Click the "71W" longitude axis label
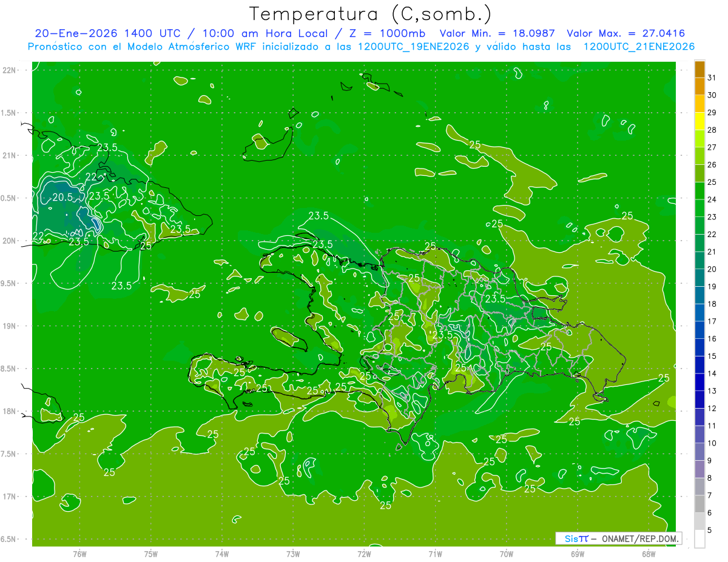The image size is (728, 562). [x=435, y=554]
